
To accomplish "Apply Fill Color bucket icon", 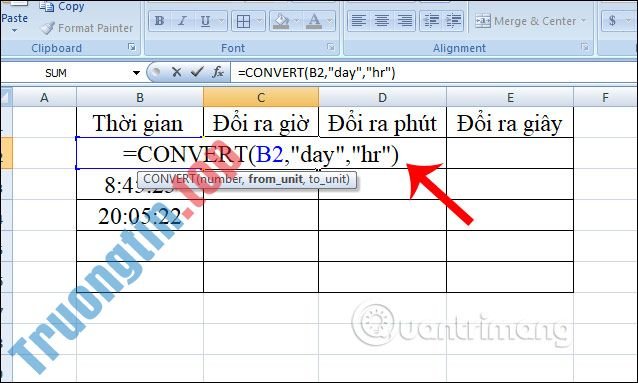I will click(x=281, y=21).
